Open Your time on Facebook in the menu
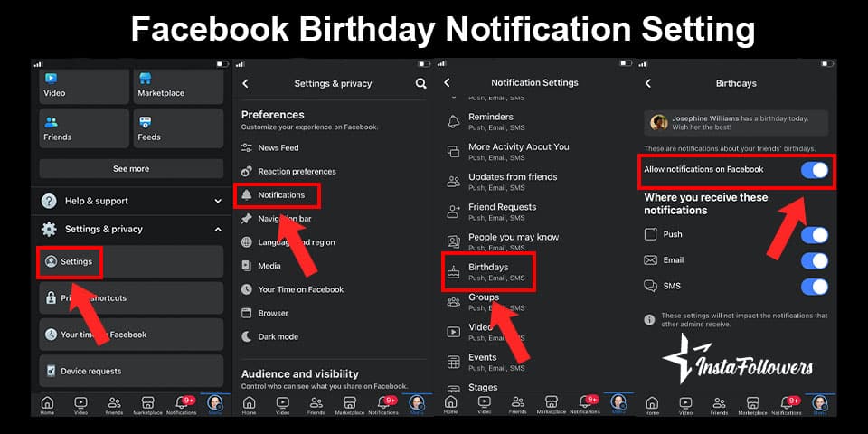 tap(131, 335)
